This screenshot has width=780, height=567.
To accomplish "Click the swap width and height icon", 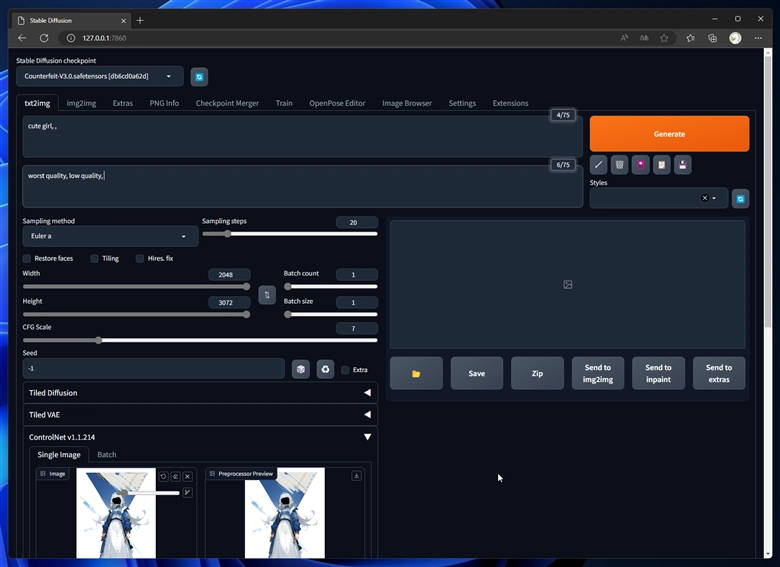I will coord(267,295).
